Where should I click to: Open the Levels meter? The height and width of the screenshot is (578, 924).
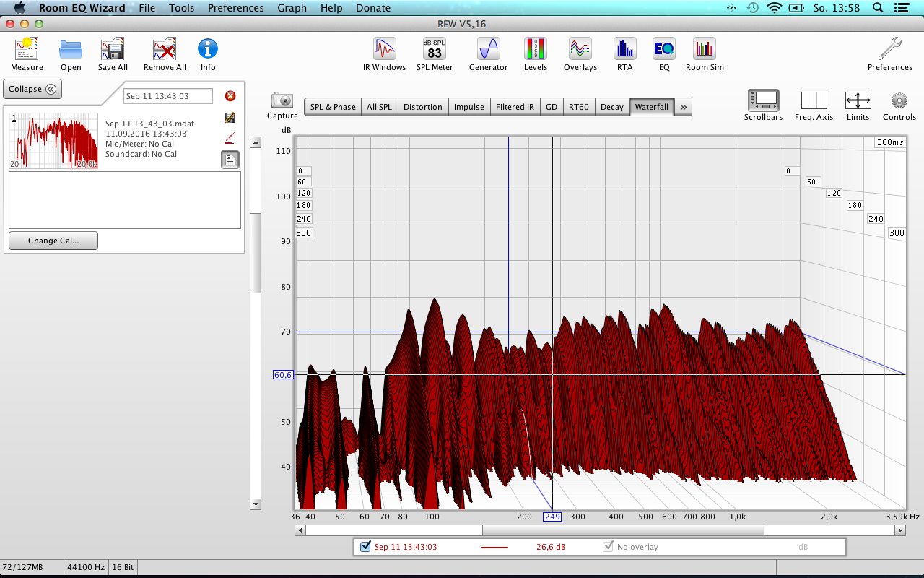[536, 54]
